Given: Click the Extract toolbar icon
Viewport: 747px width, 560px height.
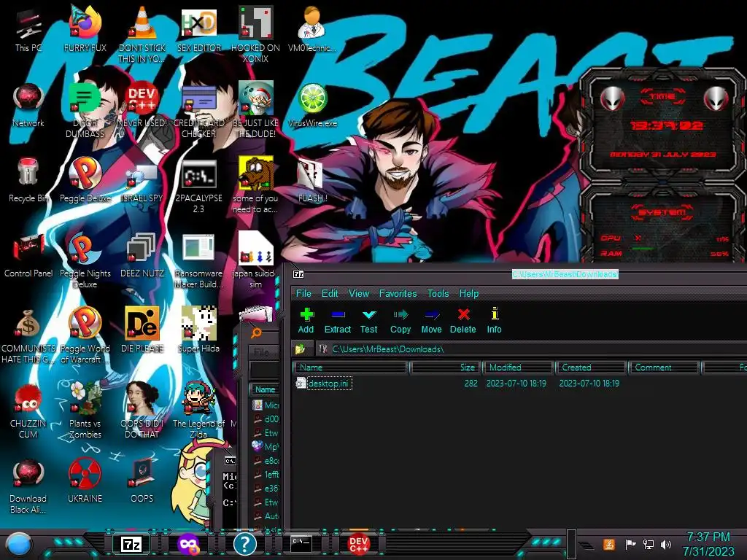Looking at the screenshot, I should (x=337, y=321).
